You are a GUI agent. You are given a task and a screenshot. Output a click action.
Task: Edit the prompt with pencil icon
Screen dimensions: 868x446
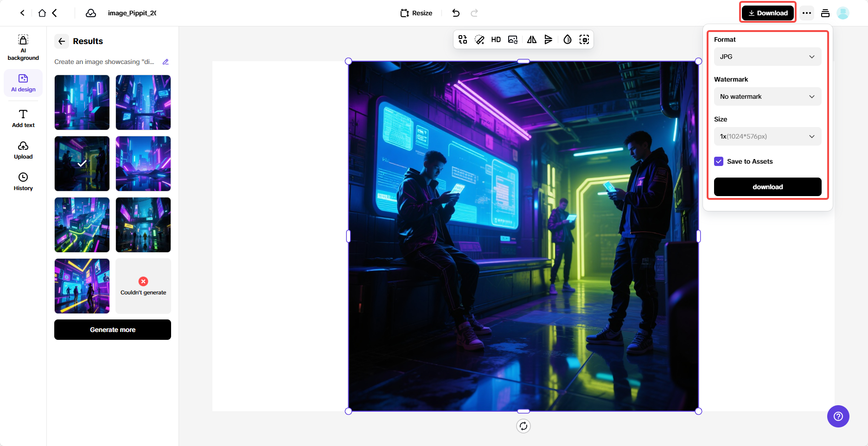point(166,62)
